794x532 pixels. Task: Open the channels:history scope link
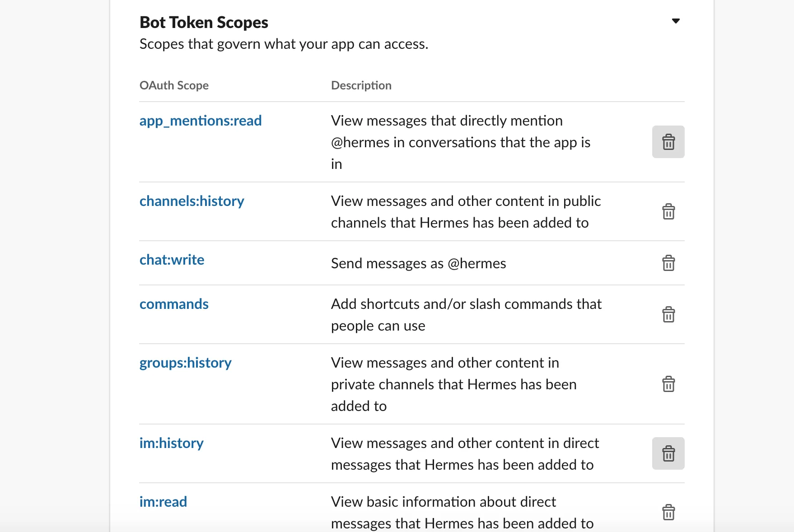pos(191,201)
